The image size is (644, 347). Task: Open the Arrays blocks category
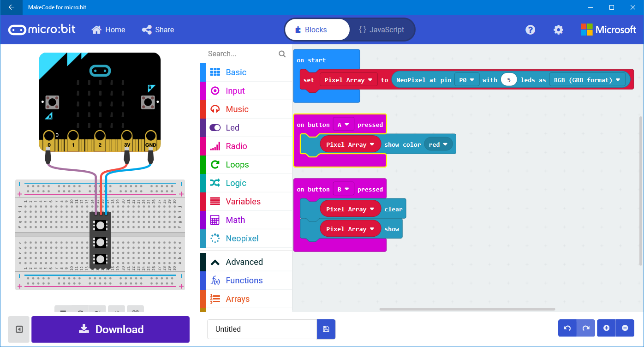tap(246, 299)
